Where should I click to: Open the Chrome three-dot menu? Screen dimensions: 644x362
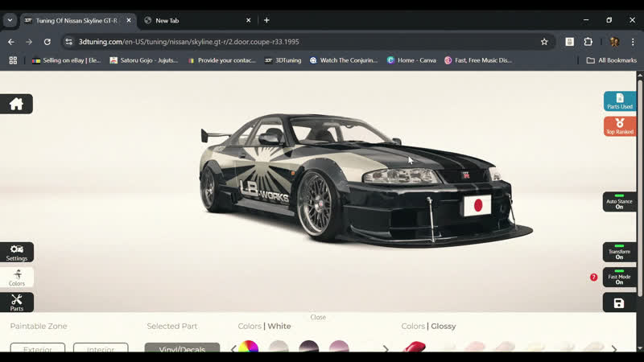click(633, 42)
